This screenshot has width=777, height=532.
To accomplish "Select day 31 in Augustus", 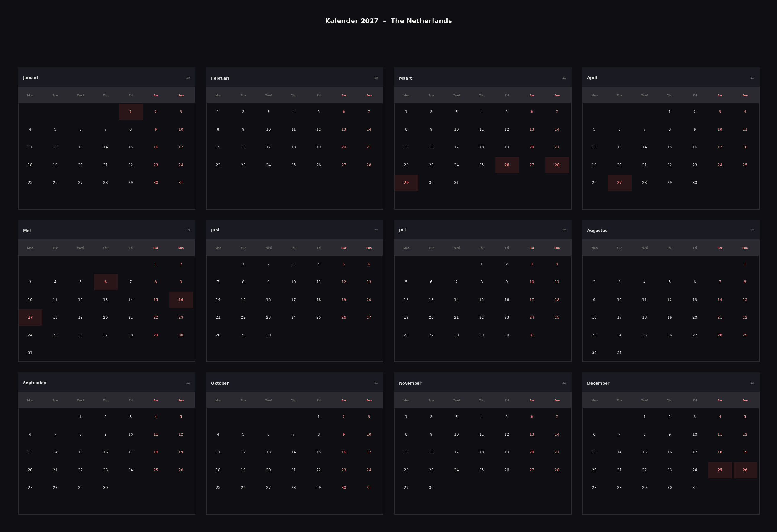I will [x=619, y=353].
